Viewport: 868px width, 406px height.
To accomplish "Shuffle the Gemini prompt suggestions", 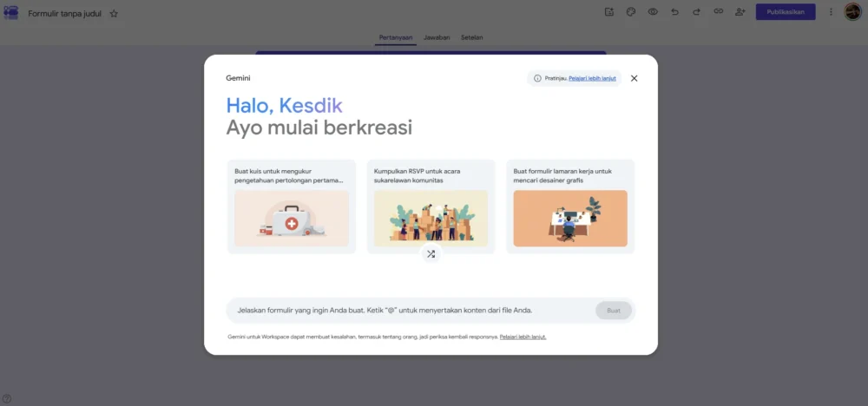I will (431, 254).
